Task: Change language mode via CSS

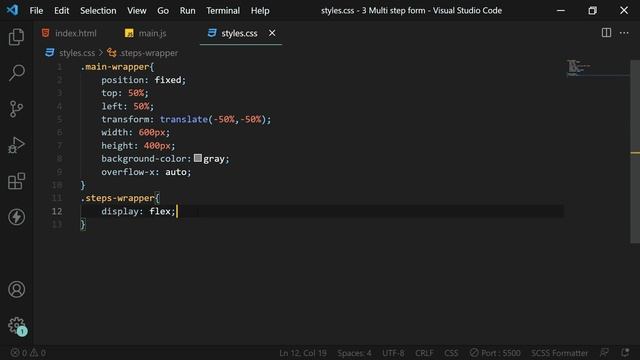Action: [x=451, y=353]
